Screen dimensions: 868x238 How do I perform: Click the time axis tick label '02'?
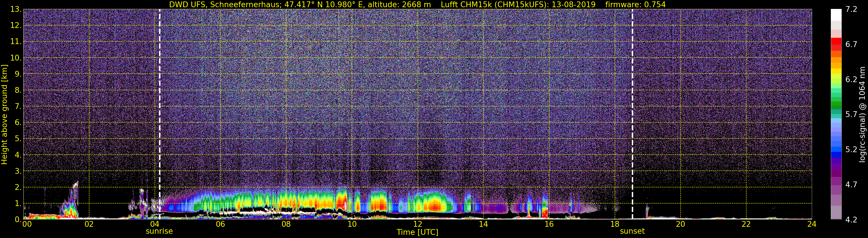coord(89,224)
